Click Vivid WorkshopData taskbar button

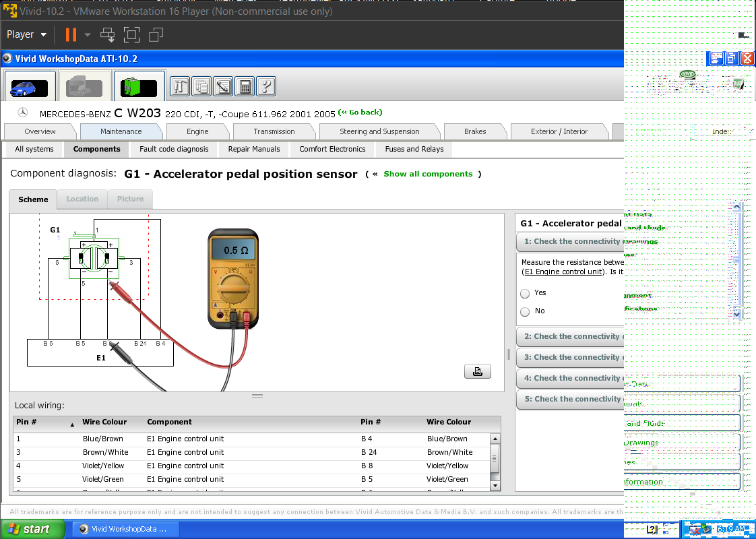[x=126, y=529]
